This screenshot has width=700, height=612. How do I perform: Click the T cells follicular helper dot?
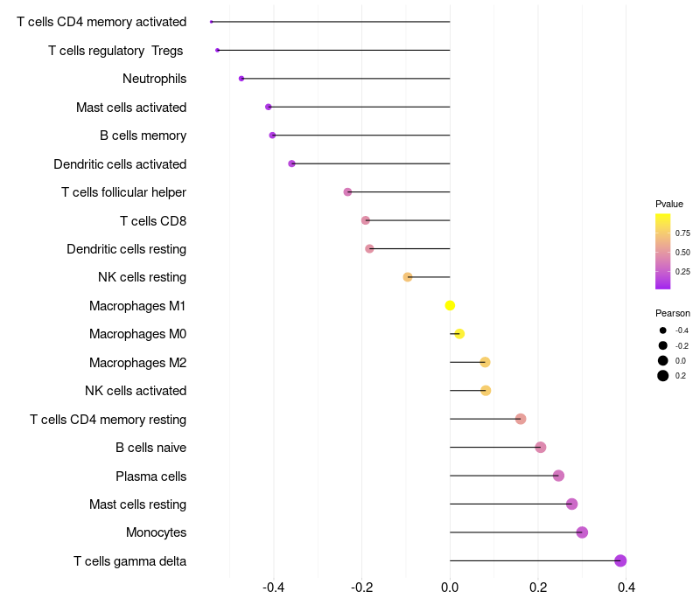click(347, 191)
